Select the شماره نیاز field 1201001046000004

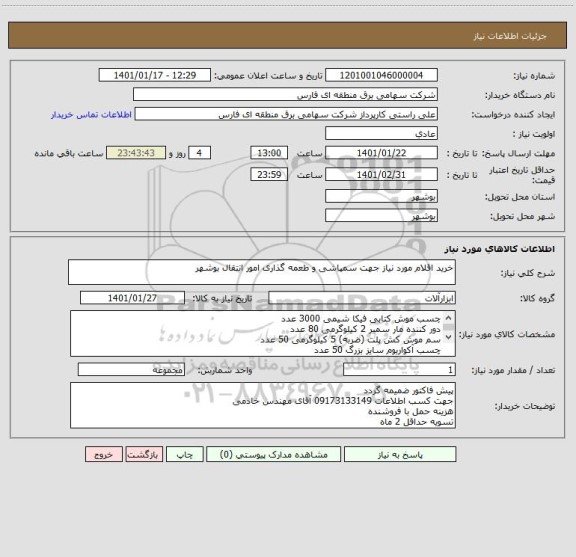click(381, 75)
